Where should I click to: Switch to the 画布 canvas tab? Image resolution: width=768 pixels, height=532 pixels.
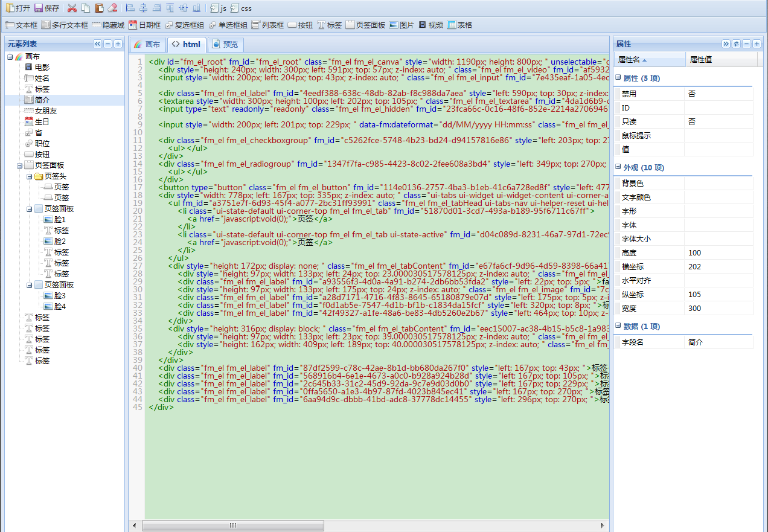point(147,44)
